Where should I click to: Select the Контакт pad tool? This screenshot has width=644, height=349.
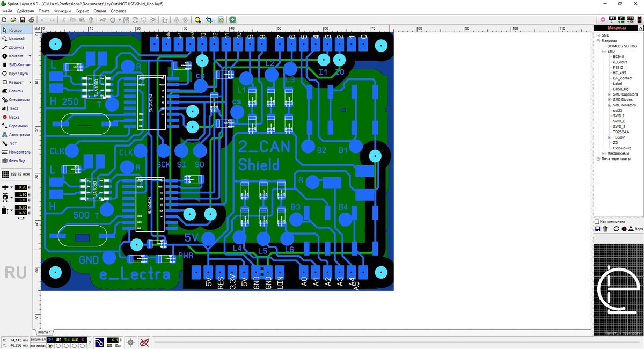tap(13, 56)
